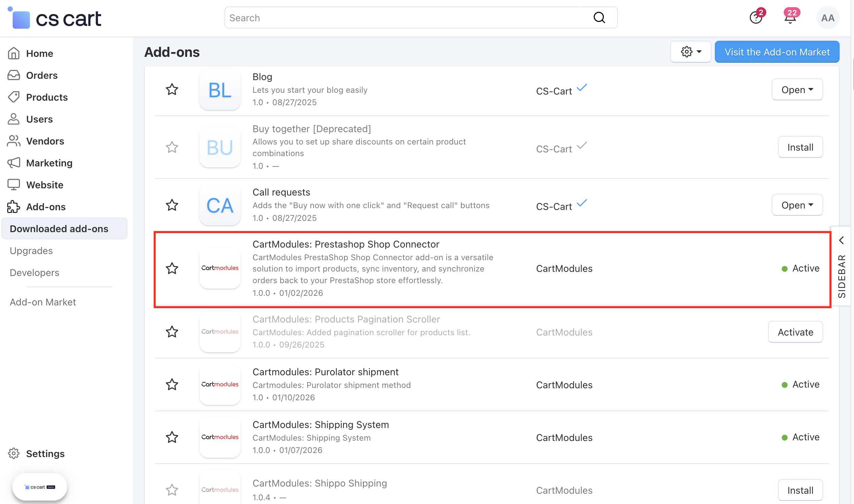The width and height of the screenshot is (854, 504).
Task: Open the Users menu item
Action: coord(39,119)
